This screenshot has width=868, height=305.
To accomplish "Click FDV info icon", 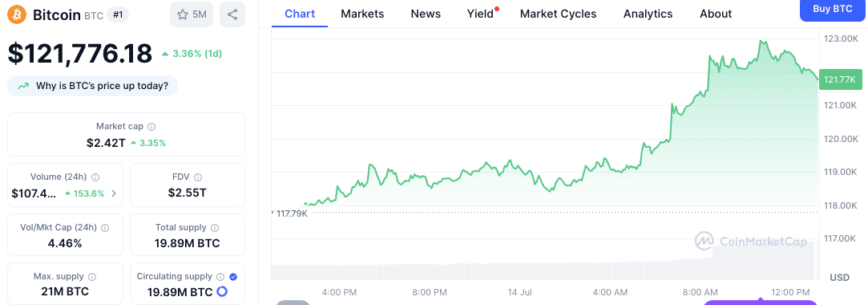I will point(198,177).
